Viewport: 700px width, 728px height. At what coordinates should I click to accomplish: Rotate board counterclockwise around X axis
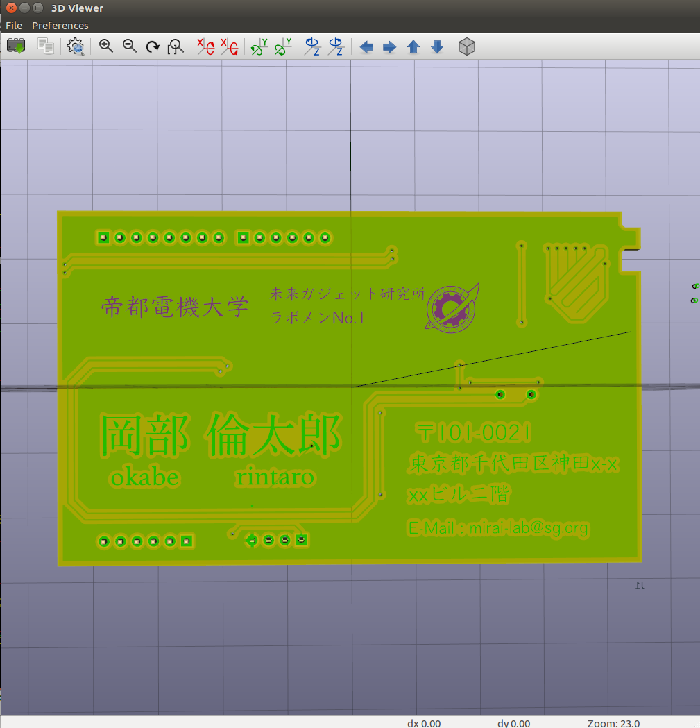click(228, 46)
